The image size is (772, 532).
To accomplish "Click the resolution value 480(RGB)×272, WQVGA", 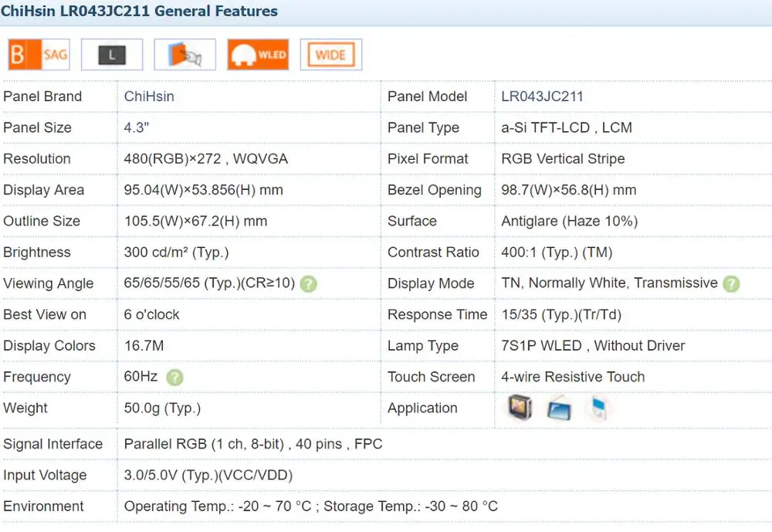I will (x=206, y=158).
